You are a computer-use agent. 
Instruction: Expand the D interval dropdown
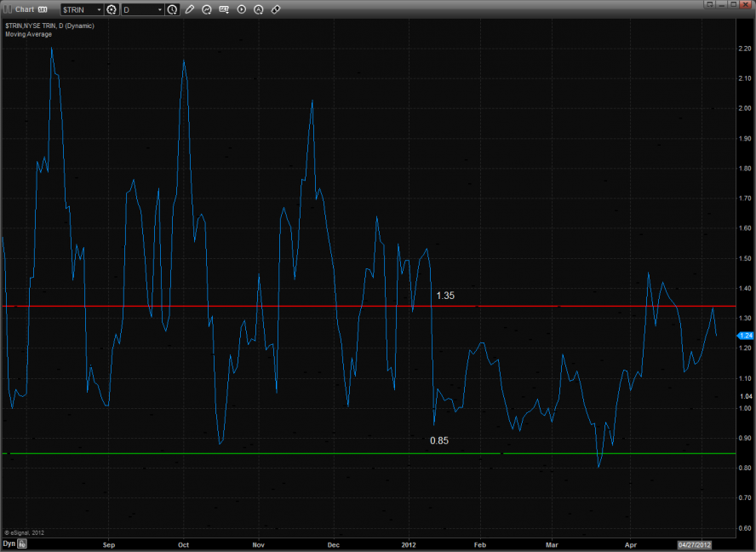coord(159,9)
